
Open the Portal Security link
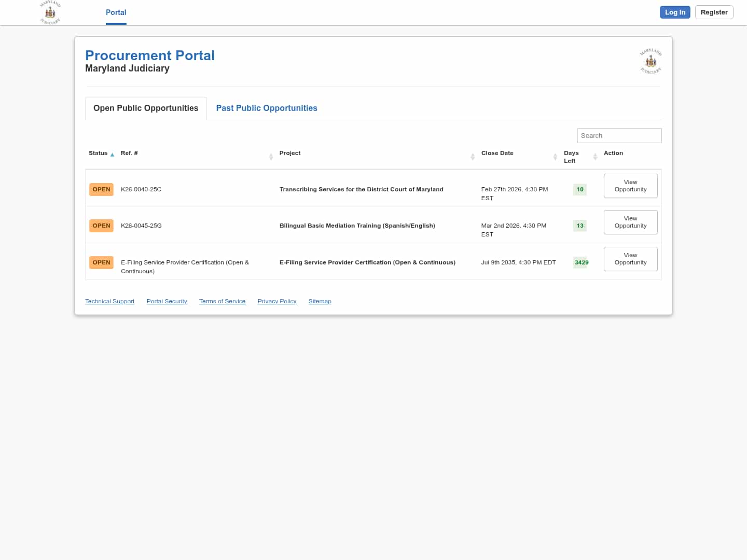pos(167,301)
